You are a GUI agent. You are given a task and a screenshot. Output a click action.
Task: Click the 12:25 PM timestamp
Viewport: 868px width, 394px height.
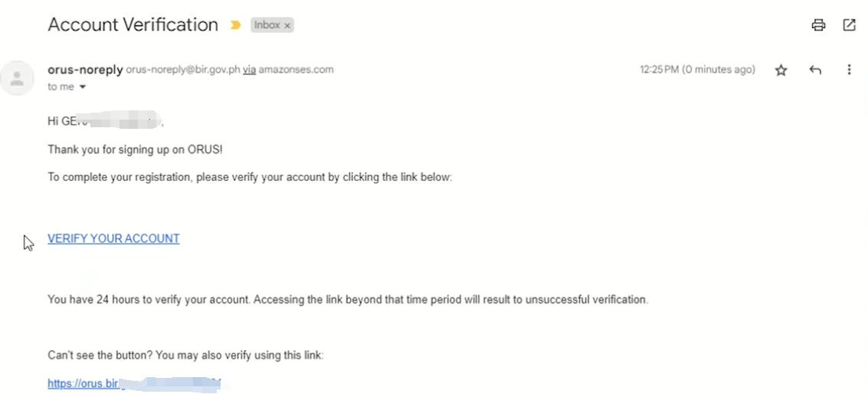click(697, 70)
